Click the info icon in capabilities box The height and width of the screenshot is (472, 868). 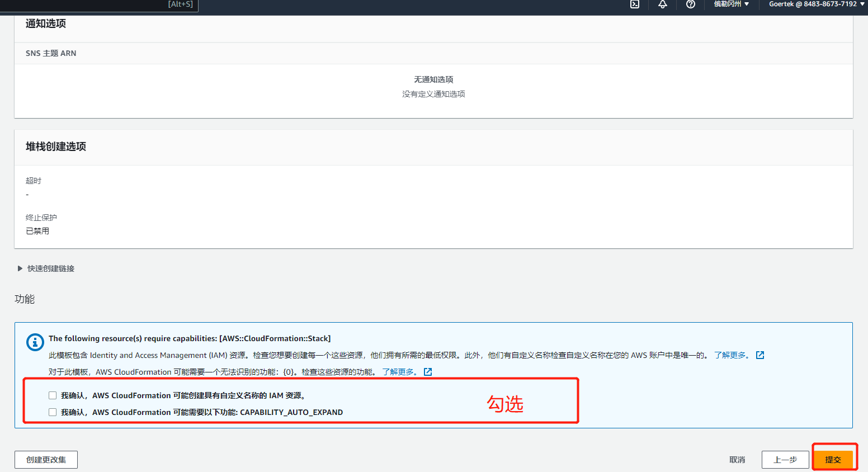point(35,342)
